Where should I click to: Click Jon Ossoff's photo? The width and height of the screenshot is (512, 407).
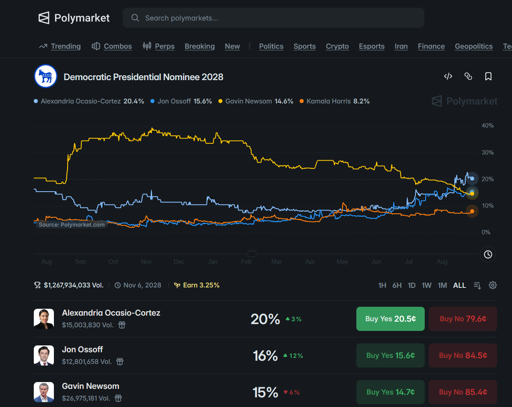(44, 355)
